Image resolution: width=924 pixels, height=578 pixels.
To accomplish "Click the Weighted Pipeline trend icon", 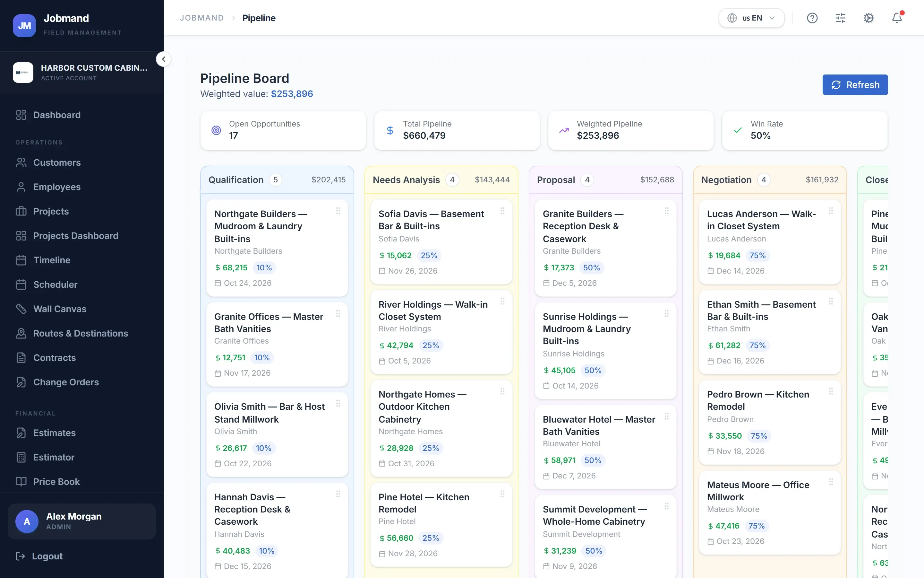I will pyautogui.click(x=564, y=130).
